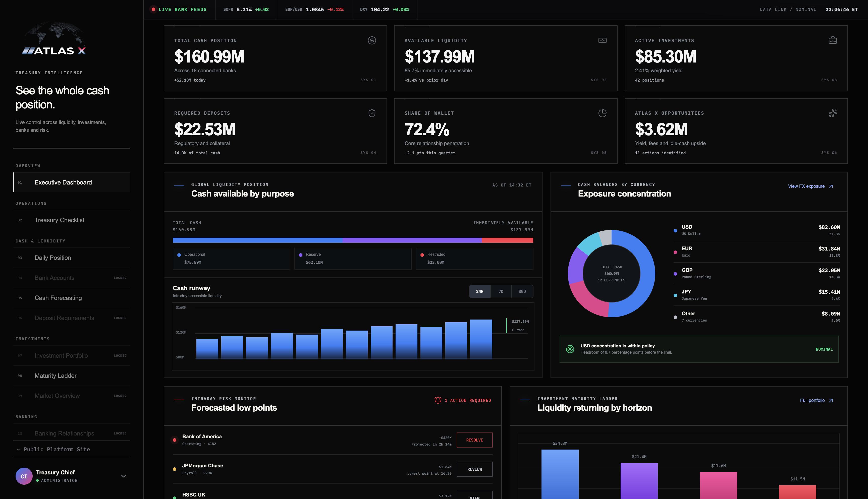Click the sparkle icon on Atlas X Opportunities card
The height and width of the screenshot is (499, 868).
(832, 113)
